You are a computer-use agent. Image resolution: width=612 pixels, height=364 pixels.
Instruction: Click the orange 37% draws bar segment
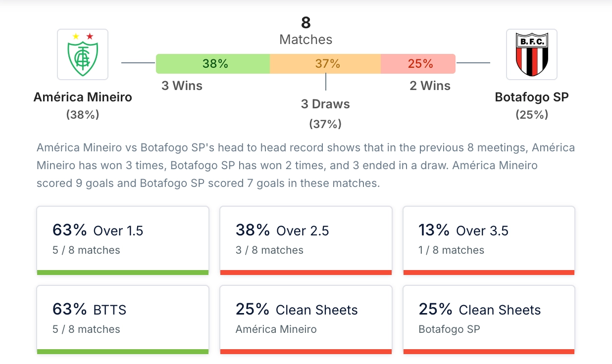(325, 64)
